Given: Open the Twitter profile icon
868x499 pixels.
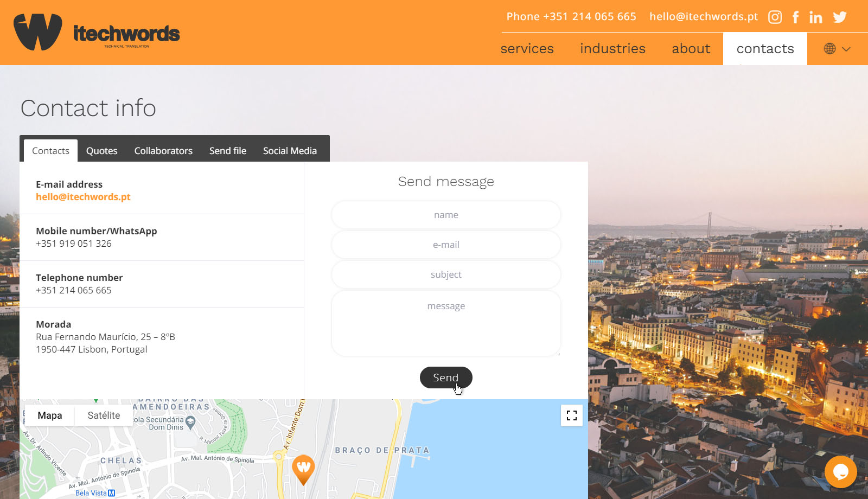Looking at the screenshot, I should point(840,17).
